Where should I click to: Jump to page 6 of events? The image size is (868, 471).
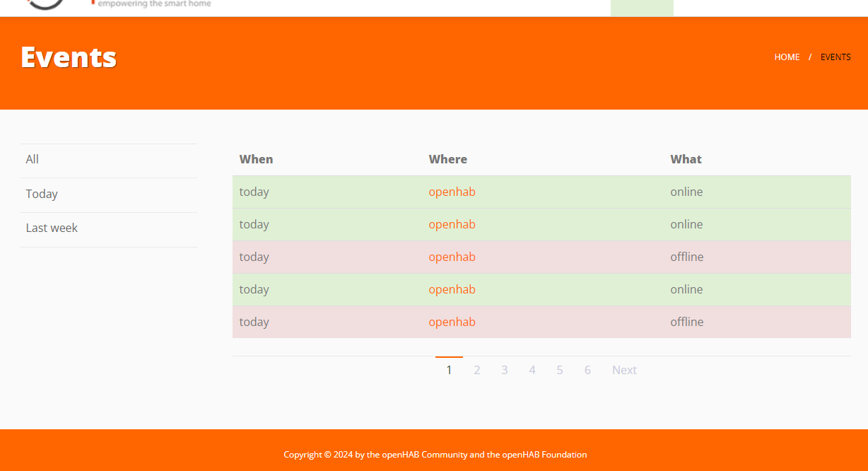(x=587, y=370)
